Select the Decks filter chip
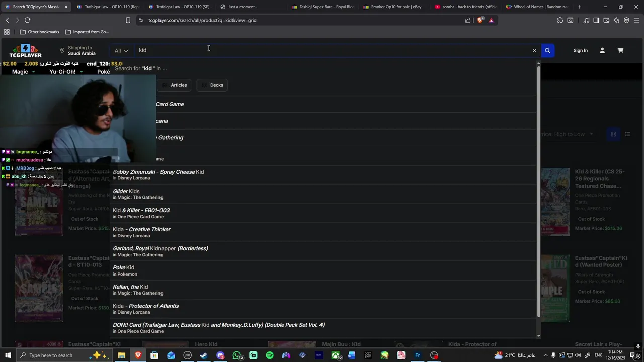Viewport: 644px width, 362px height. (212, 85)
